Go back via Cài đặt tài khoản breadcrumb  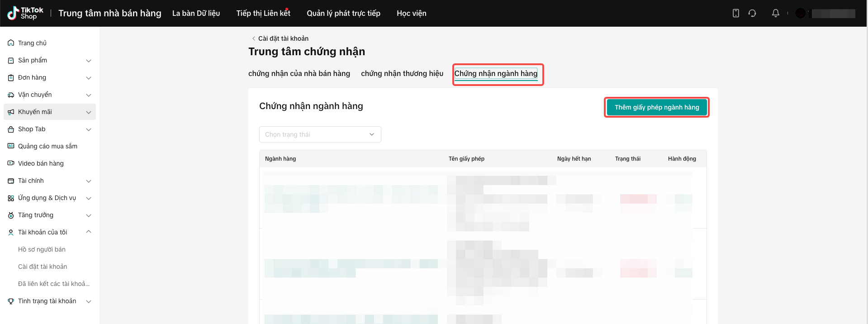pos(280,38)
